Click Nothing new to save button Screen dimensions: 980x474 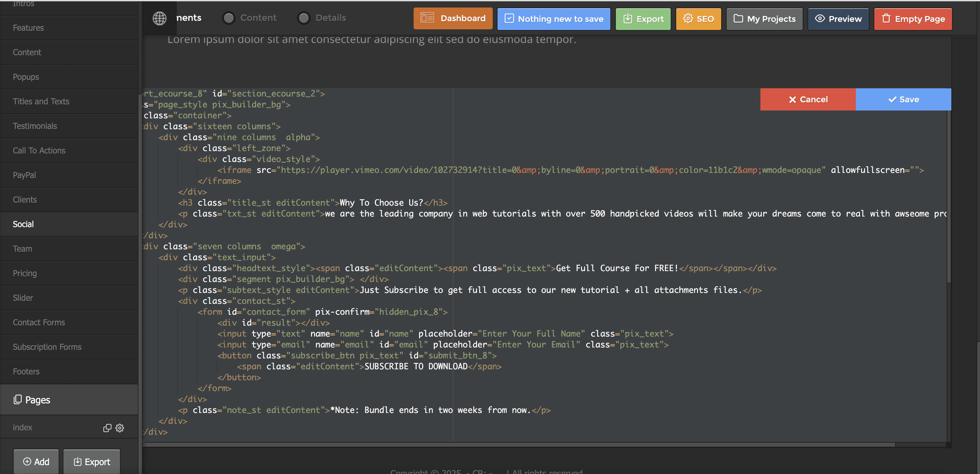[553, 19]
